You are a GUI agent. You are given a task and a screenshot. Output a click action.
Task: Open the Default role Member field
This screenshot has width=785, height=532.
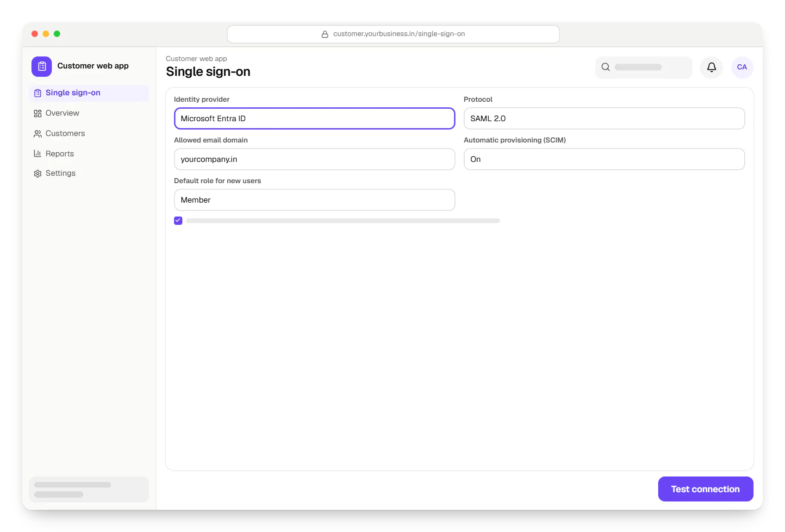point(315,200)
